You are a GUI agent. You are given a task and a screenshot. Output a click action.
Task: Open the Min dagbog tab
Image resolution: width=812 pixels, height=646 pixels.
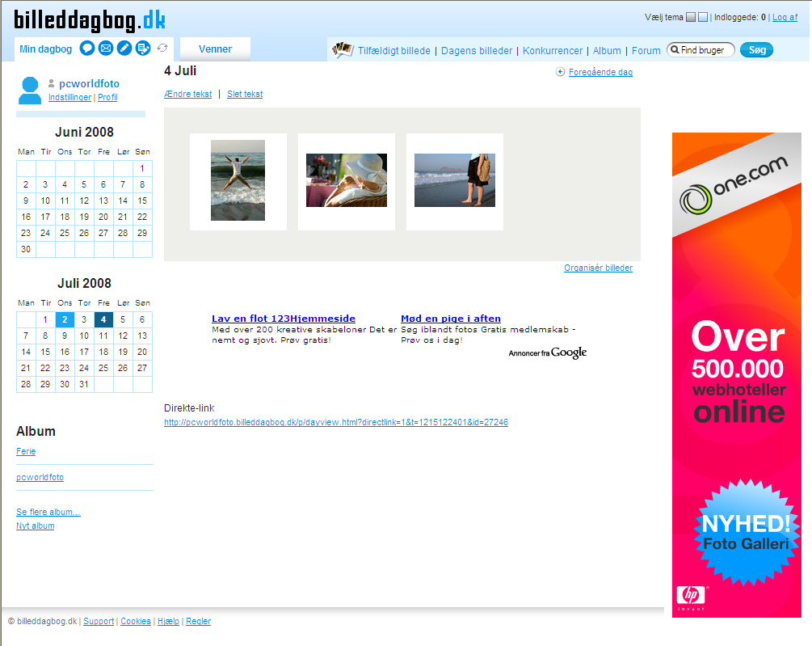click(45, 49)
